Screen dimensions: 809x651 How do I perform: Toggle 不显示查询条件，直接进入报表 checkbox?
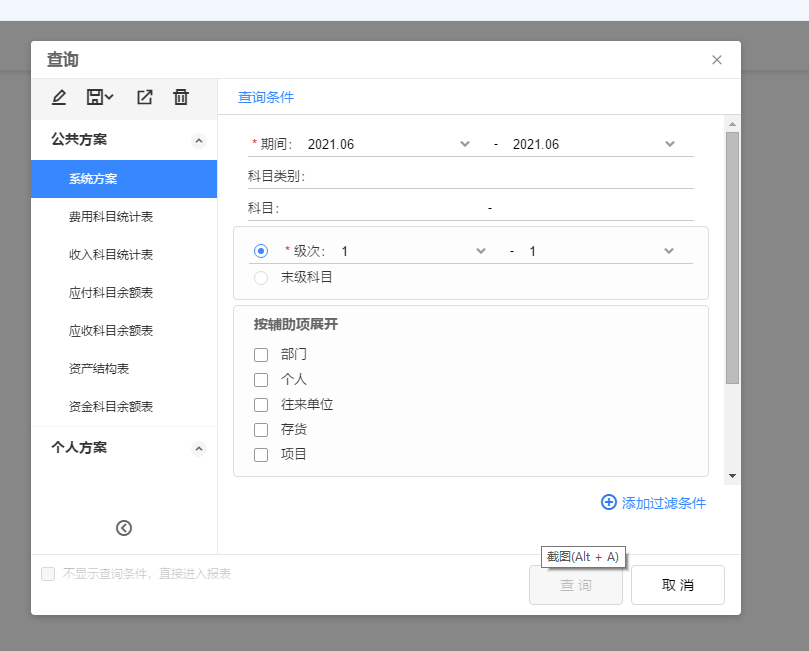pos(48,574)
